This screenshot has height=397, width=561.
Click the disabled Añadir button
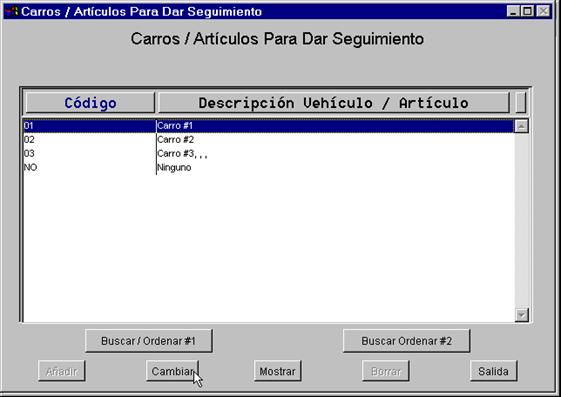tap(62, 371)
